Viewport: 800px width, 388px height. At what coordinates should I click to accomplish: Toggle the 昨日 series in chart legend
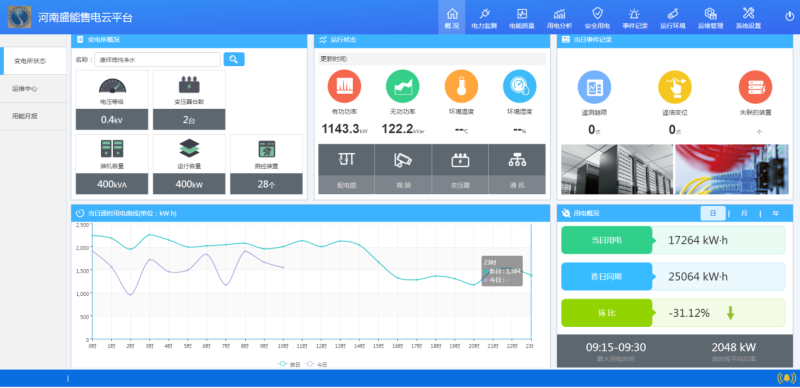click(x=289, y=364)
